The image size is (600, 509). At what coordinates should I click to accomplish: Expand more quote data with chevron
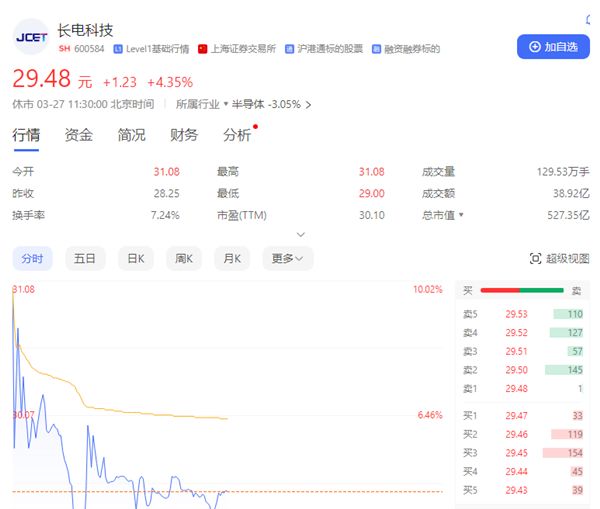tap(301, 234)
